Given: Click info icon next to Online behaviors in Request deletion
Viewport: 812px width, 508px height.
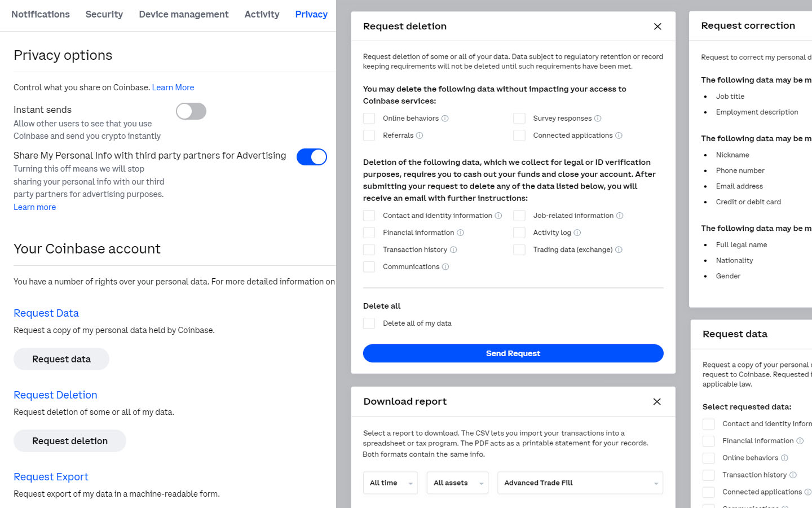Looking at the screenshot, I should click(445, 119).
